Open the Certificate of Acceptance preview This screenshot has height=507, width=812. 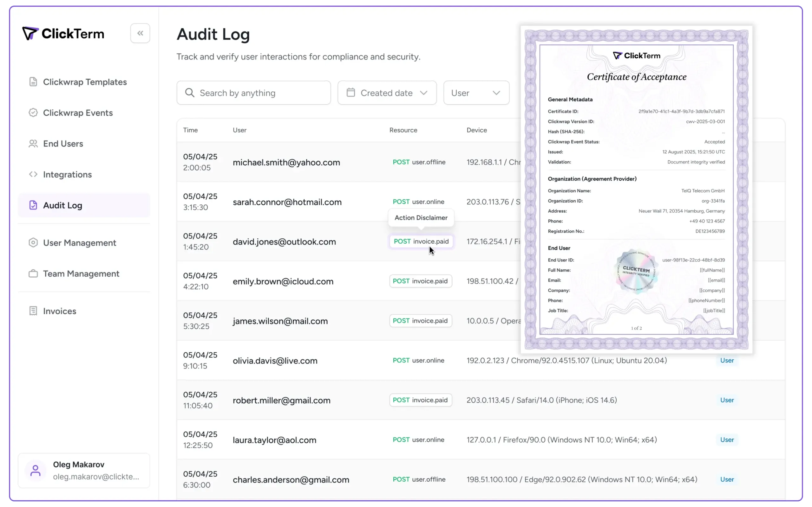pos(636,189)
